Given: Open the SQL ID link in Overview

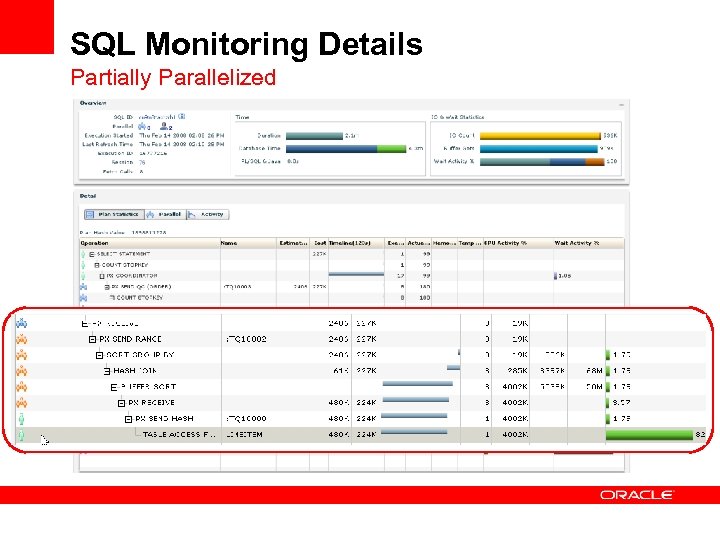Looking at the screenshot, I should [157, 117].
